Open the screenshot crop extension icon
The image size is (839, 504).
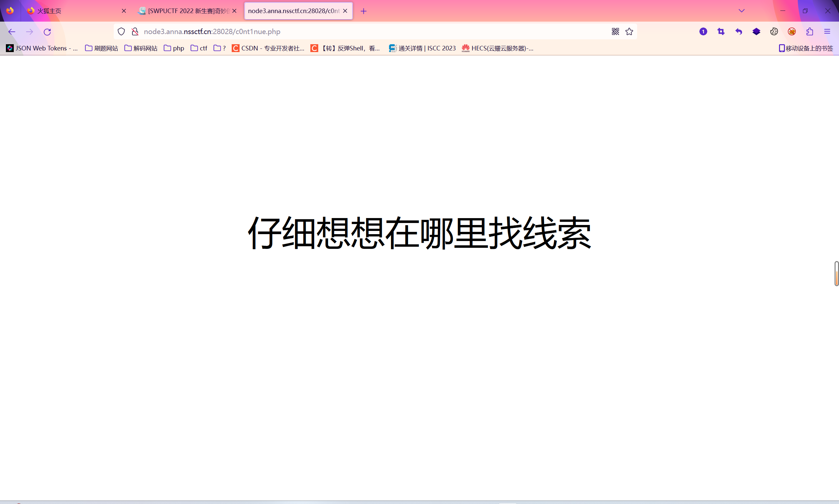click(721, 31)
